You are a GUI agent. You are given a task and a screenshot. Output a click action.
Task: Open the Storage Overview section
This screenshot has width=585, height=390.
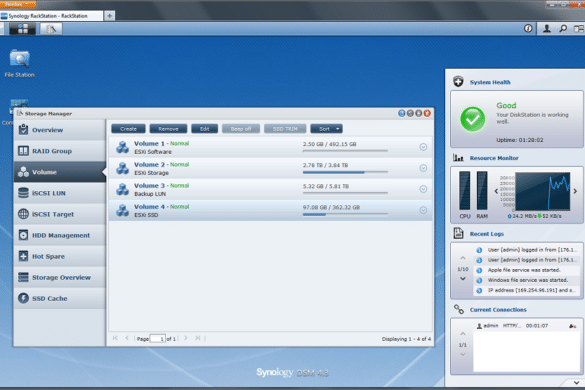coord(60,277)
